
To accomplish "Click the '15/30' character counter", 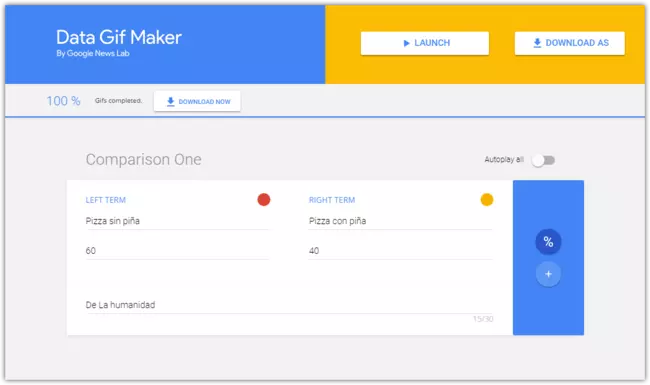I will (x=483, y=319).
